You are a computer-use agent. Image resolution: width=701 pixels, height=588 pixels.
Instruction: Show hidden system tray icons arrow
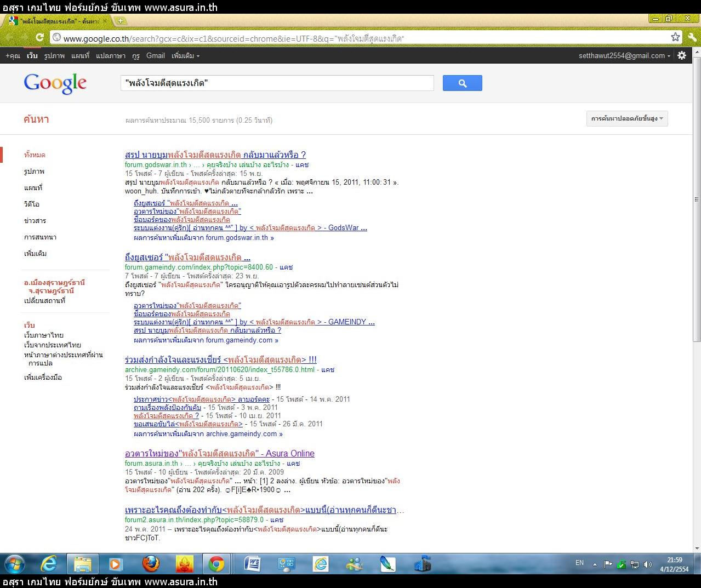click(595, 564)
